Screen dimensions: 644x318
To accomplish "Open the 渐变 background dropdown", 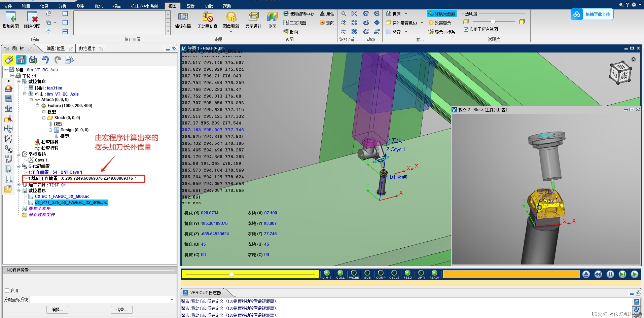I will coord(406,32).
